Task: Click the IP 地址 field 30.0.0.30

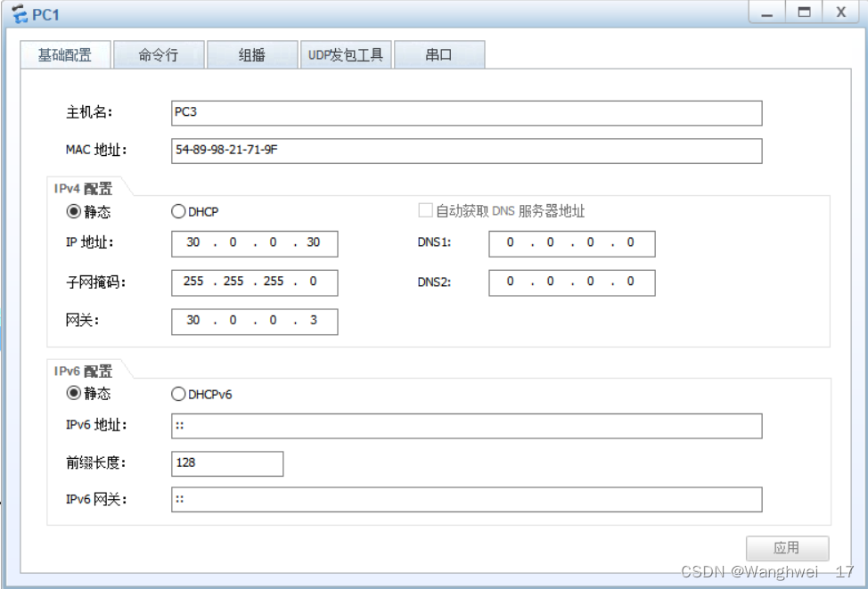Action: coord(255,243)
